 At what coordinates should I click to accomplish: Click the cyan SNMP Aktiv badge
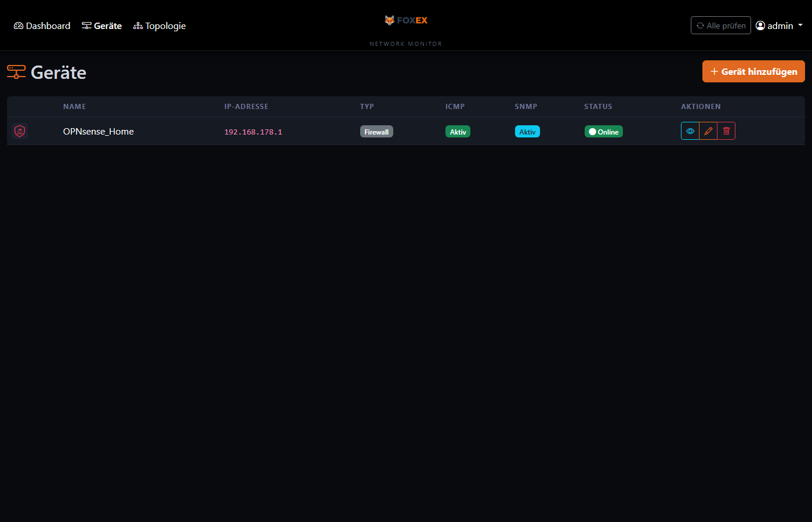(527, 132)
